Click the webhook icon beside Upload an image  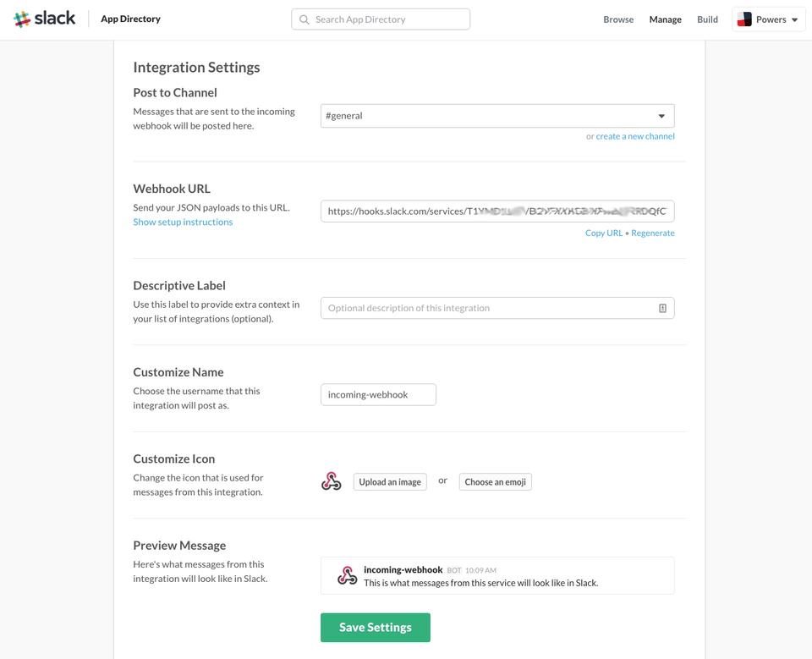[x=331, y=481]
